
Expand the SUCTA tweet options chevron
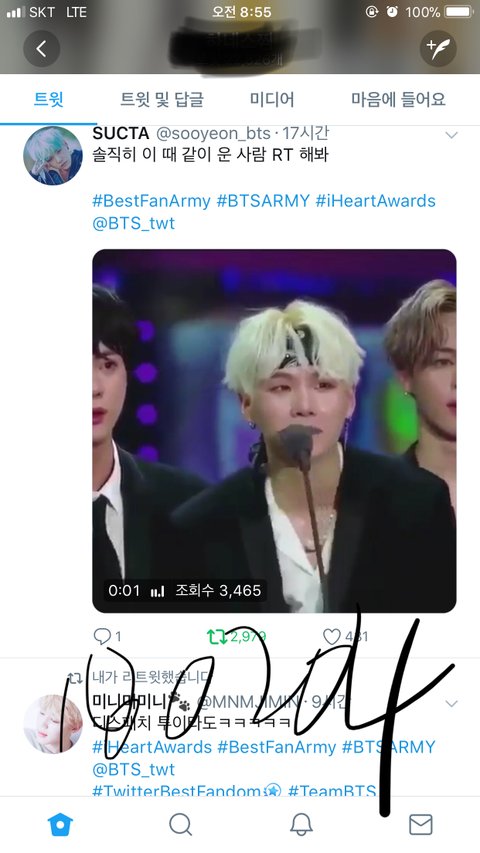451,135
